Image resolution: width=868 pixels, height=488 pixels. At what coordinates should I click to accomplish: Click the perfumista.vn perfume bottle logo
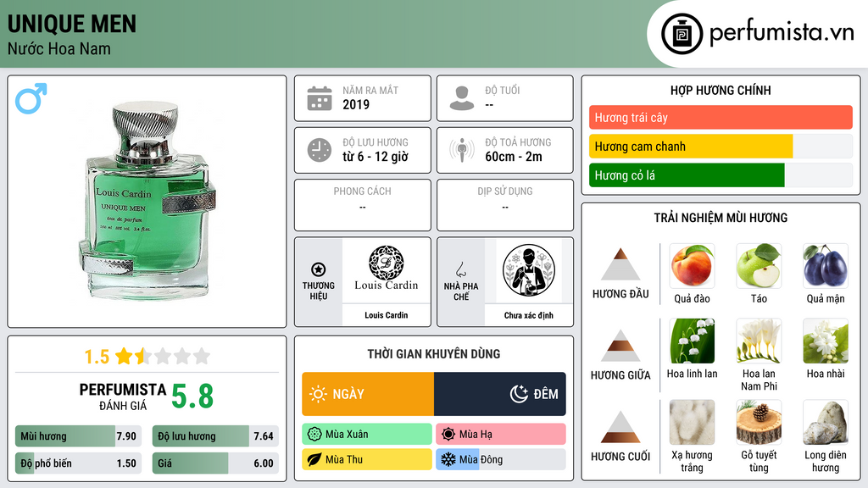point(682,34)
